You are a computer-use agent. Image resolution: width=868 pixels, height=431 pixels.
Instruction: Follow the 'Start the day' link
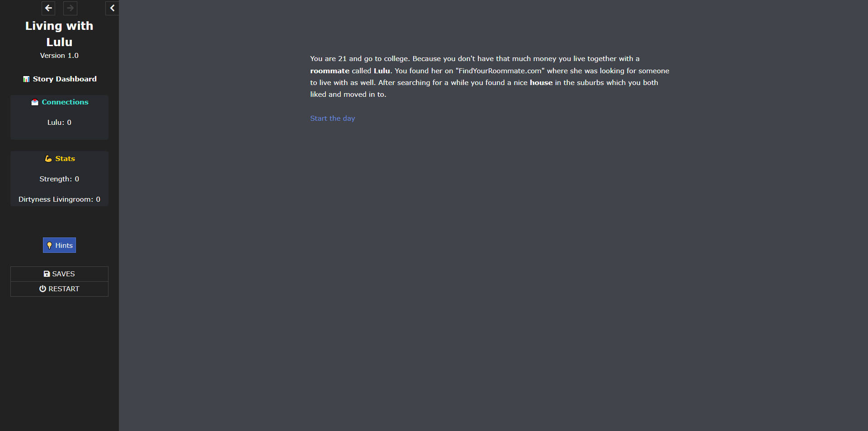(x=333, y=118)
